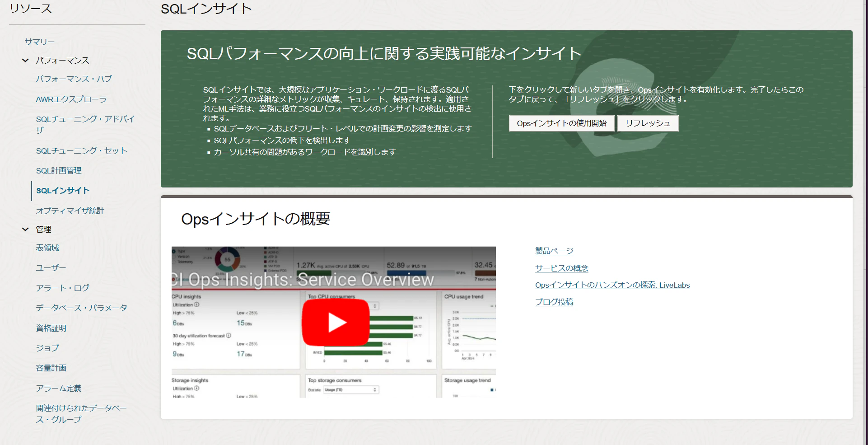View アラート・ログ
Image resolution: width=868 pixels, height=445 pixels.
coord(63,288)
